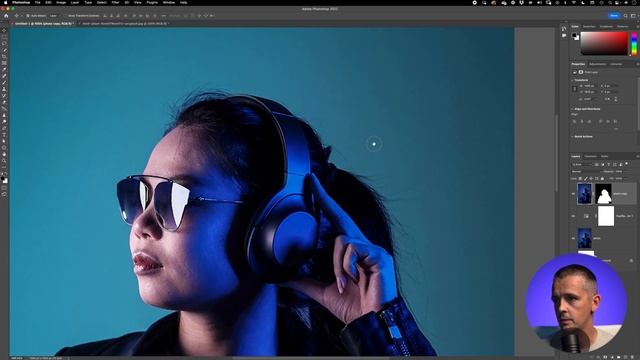Toggle Quick Mask mode in toolbar
The width and height of the screenshot is (640, 360).
(x=4, y=188)
